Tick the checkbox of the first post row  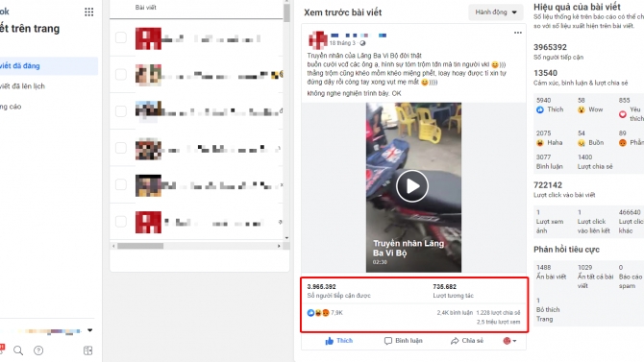pos(121,37)
